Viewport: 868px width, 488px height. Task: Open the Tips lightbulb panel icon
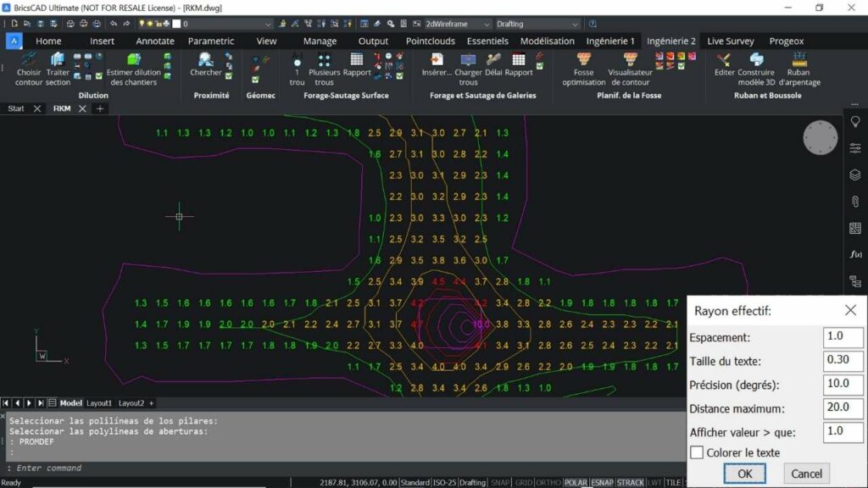tap(855, 122)
